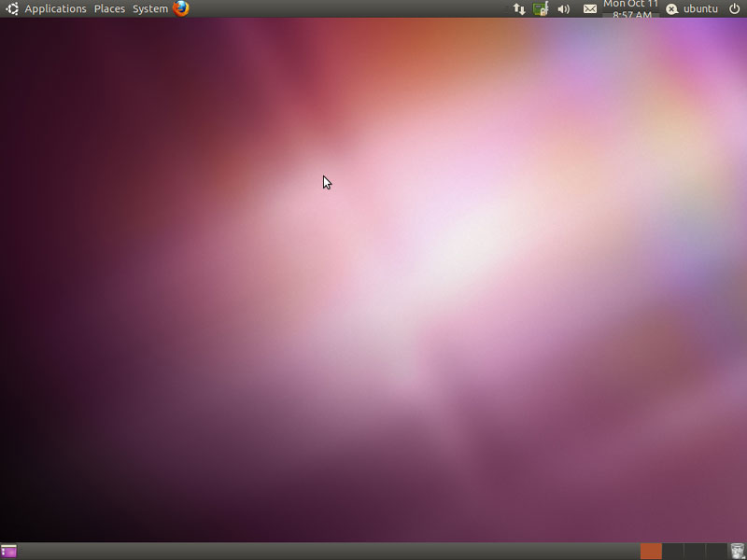Open the sound volume indicator
The image size is (747, 560).
click(x=564, y=8)
